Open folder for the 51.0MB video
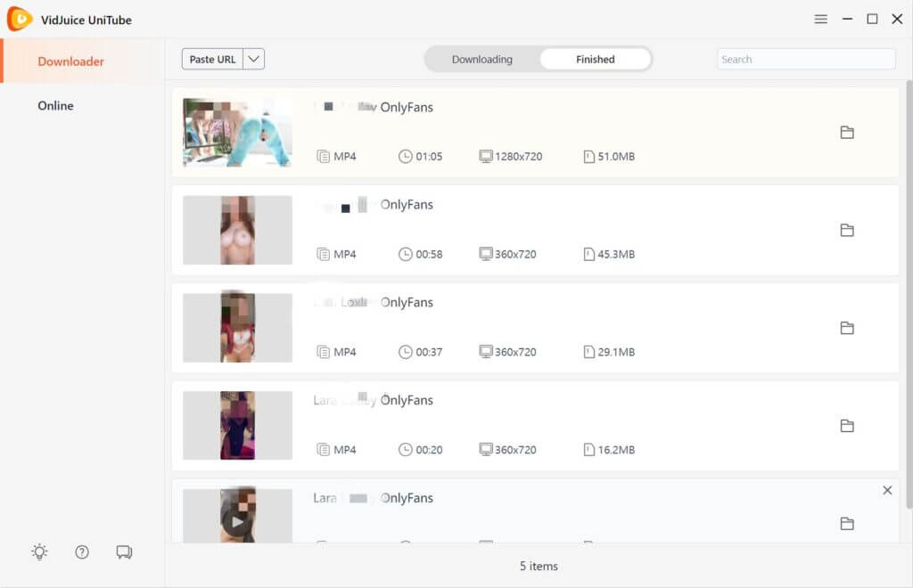 point(847,133)
